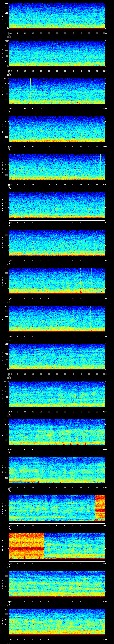
Task: Click the '45' seconds tick under 12:41:00 panel
Action: point(81,487)
